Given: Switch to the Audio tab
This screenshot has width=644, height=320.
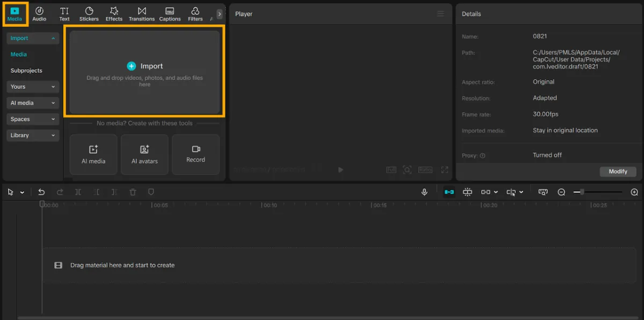Looking at the screenshot, I should [x=39, y=14].
